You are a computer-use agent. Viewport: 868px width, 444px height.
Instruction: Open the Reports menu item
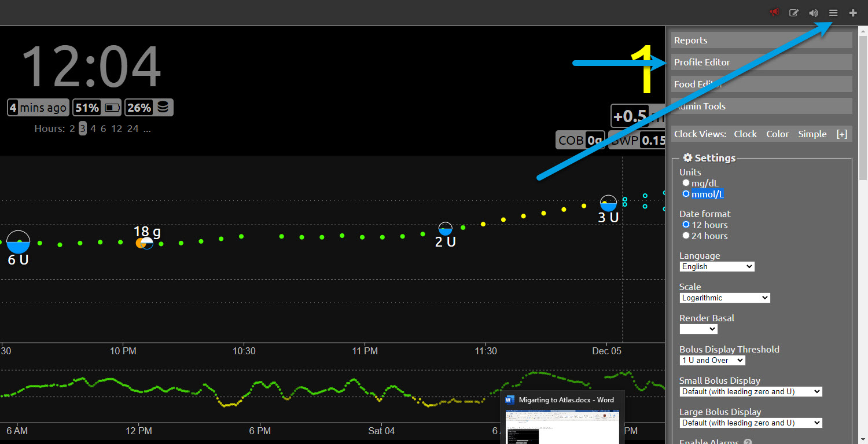(x=761, y=41)
